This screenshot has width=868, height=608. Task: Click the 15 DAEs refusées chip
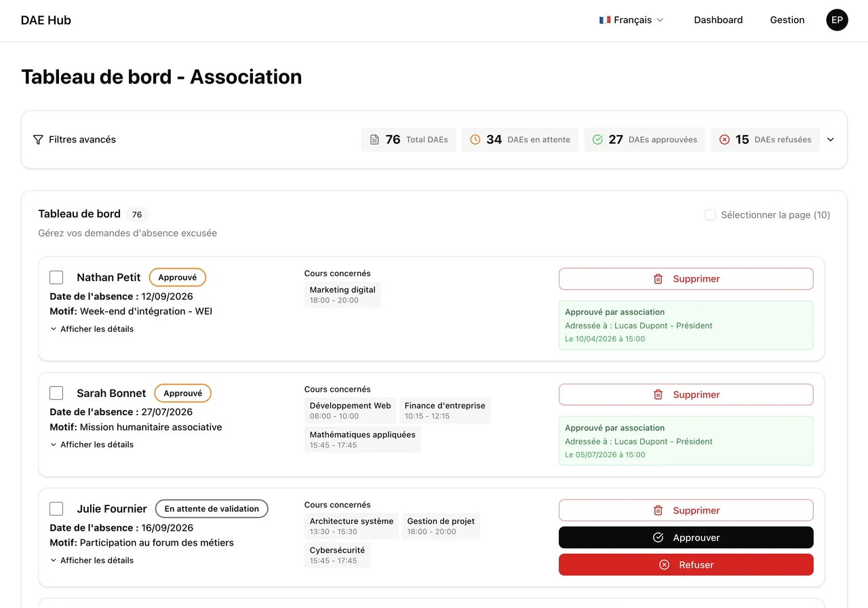coord(765,140)
